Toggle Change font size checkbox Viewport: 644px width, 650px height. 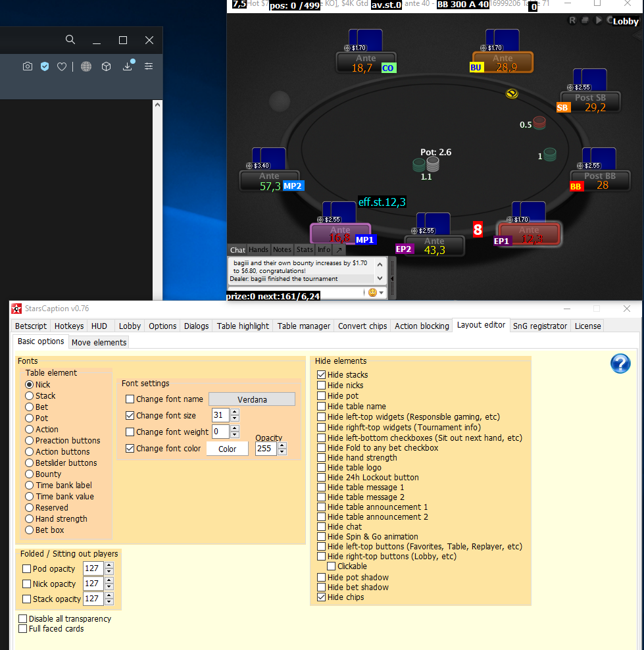click(130, 415)
